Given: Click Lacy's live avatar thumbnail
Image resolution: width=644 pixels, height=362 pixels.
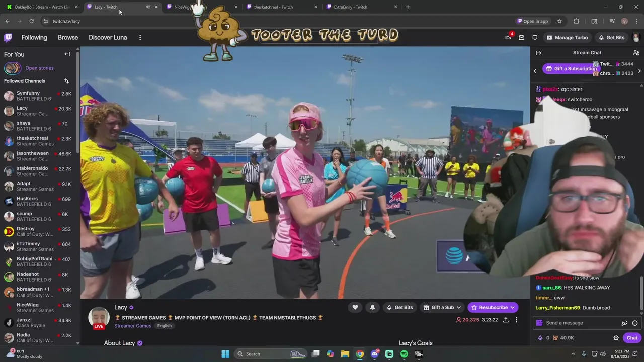Looking at the screenshot, I should click(x=99, y=318).
